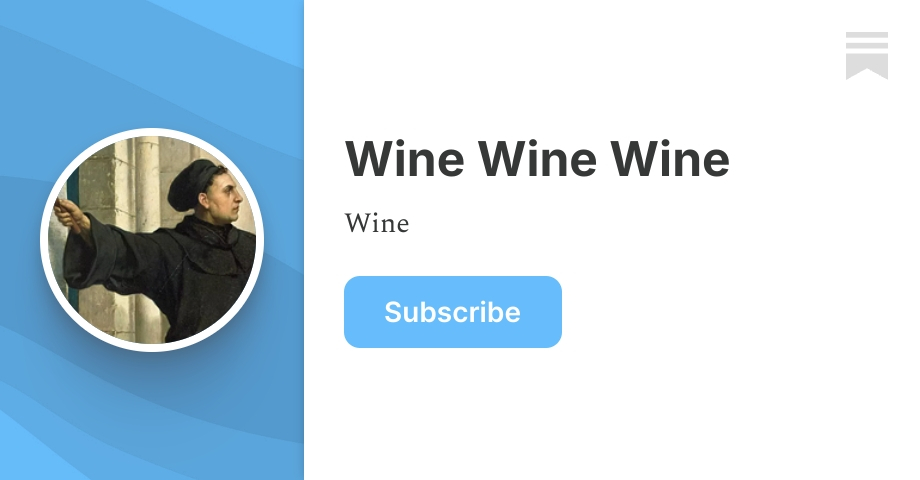Viewport: 920px width, 480px height.
Task: Click the last "Wine" word in the heading
Action: [669, 159]
